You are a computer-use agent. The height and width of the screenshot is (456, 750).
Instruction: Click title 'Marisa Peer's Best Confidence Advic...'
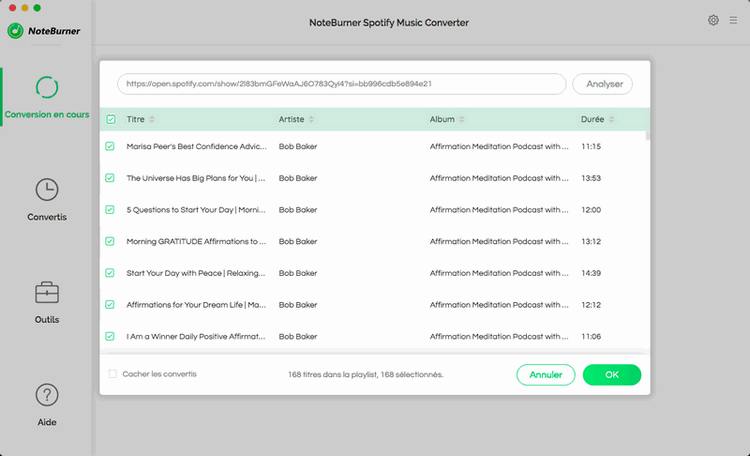197,146
